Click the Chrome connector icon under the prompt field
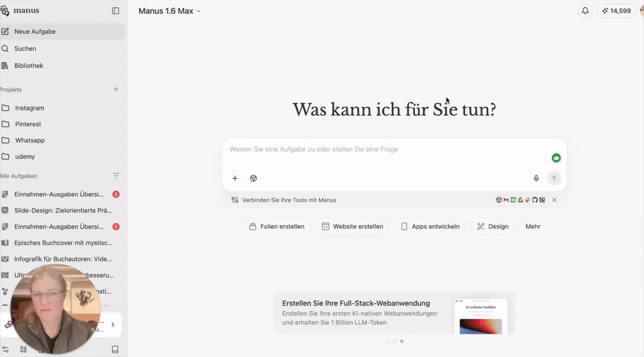 click(253, 178)
